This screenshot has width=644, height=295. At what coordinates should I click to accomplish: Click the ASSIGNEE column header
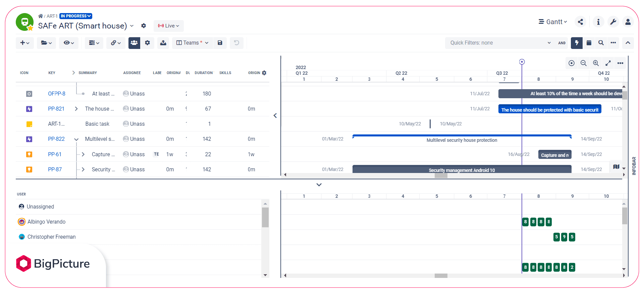pos(132,73)
